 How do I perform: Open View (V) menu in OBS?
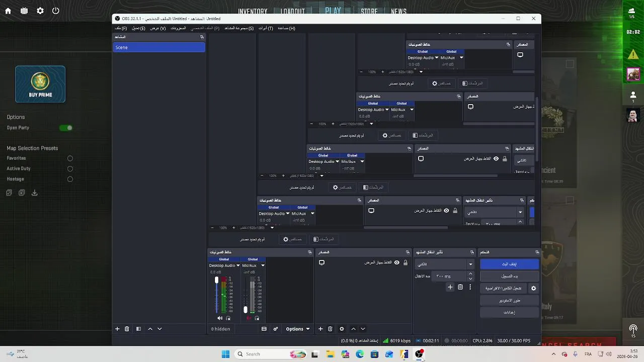click(157, 28)
